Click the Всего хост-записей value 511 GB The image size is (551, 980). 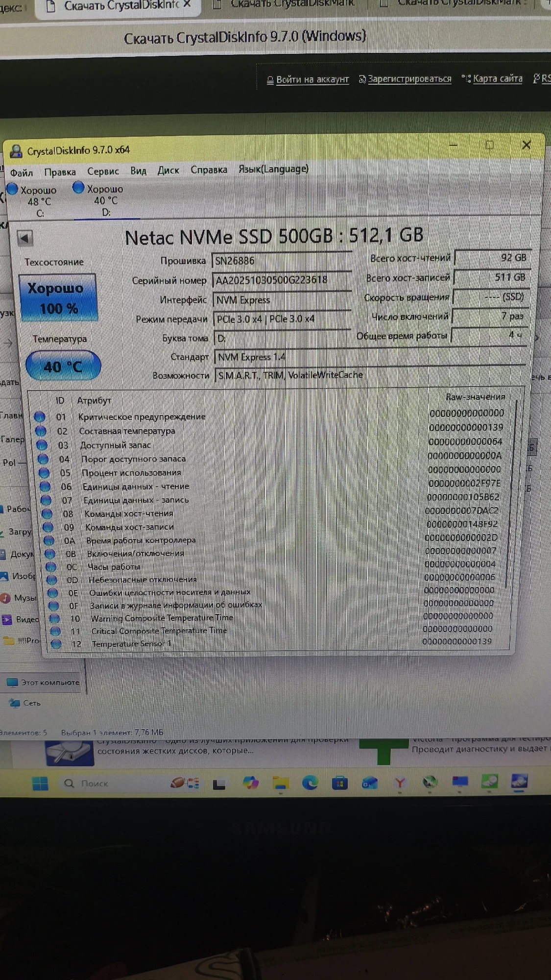[491, 277]
